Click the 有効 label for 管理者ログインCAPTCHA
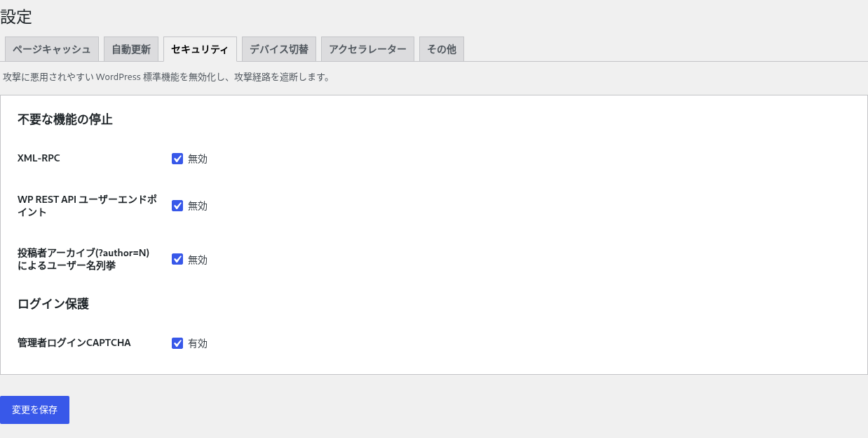 tap(198, 343)
